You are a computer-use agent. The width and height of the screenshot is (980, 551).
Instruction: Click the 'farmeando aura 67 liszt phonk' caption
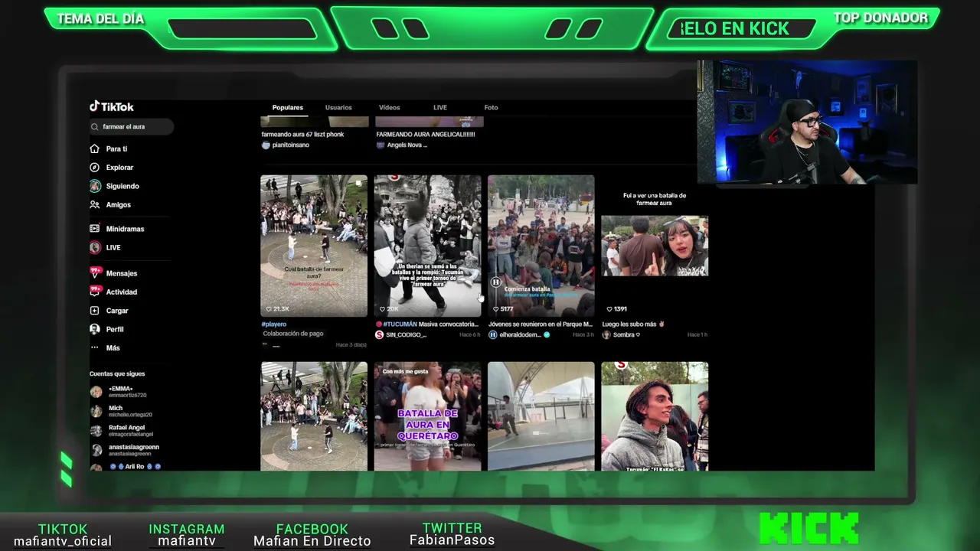tap(303, 135)
